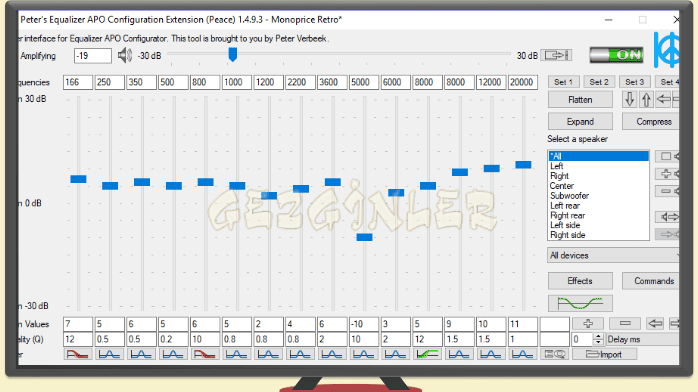
Task: Click the speaker copy arrows icon
Action: pyautogui.click(x=668, y=217)
